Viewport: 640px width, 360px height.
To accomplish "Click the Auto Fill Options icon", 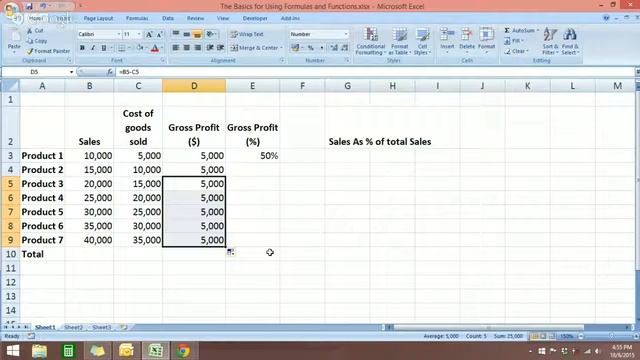I will pos(231,252).
